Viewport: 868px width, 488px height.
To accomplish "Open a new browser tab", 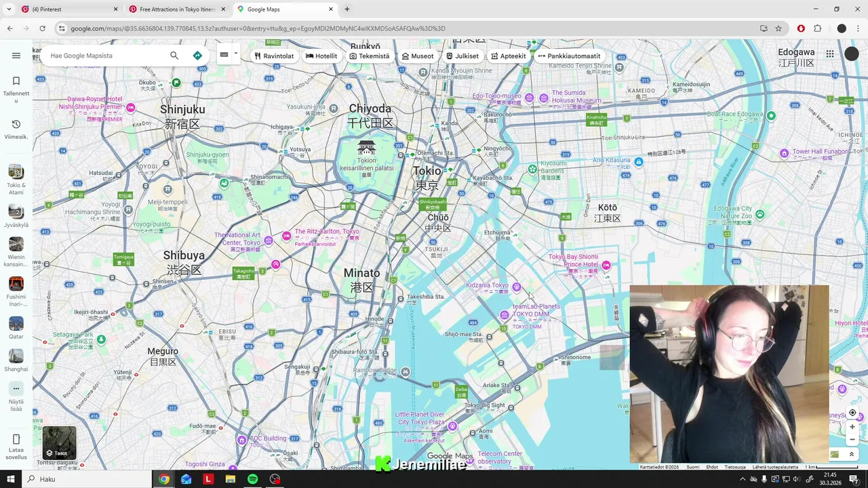I will point(347,9).
